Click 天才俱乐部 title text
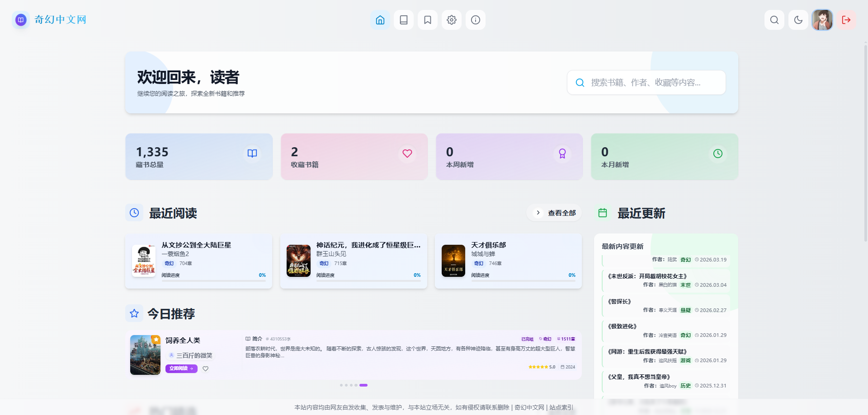The image size is (868, 415). 489,245
